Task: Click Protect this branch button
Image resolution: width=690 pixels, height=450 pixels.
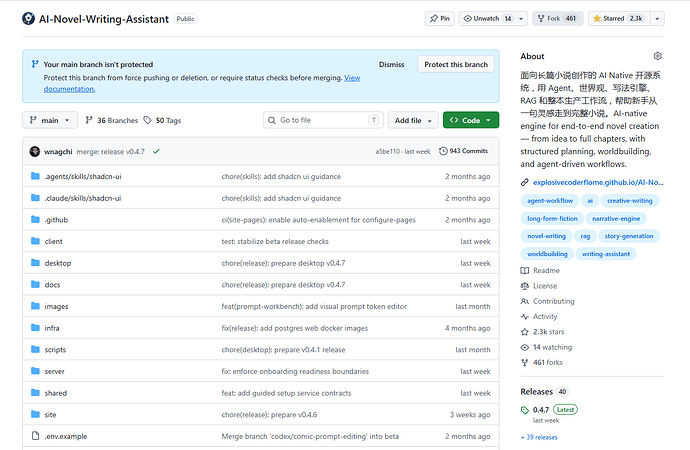Action: pos(456,64)
